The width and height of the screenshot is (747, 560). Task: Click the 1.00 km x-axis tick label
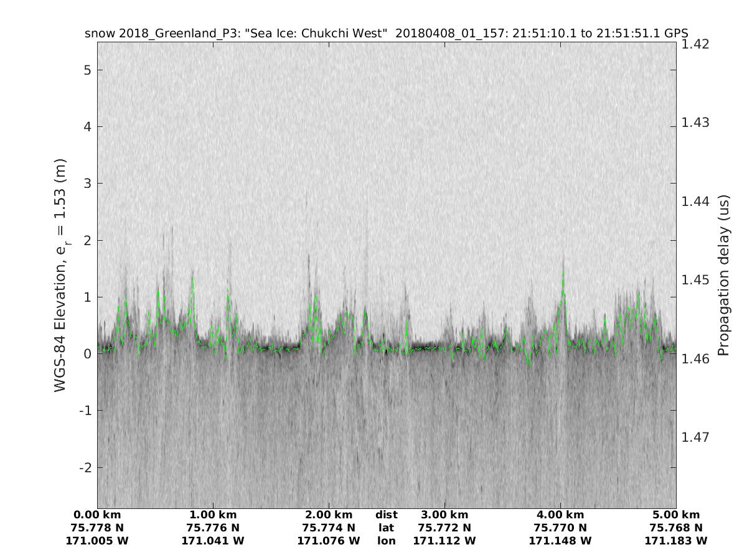(x=213, y=515)
